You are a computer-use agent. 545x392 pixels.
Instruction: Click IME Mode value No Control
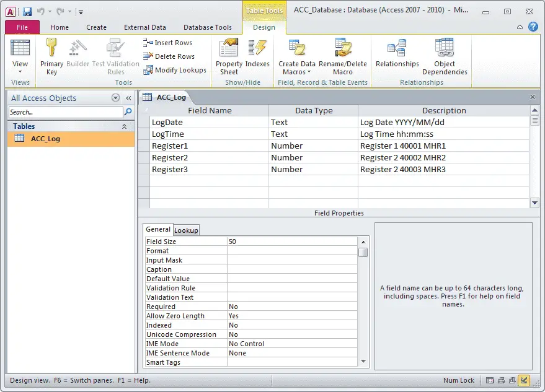click(x=292, y=344)
